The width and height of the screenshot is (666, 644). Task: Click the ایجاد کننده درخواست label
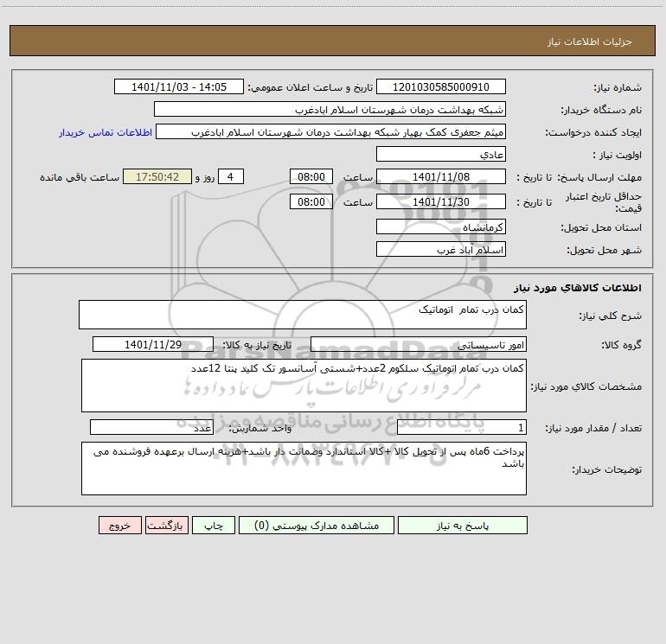click(x=593, y=133)
